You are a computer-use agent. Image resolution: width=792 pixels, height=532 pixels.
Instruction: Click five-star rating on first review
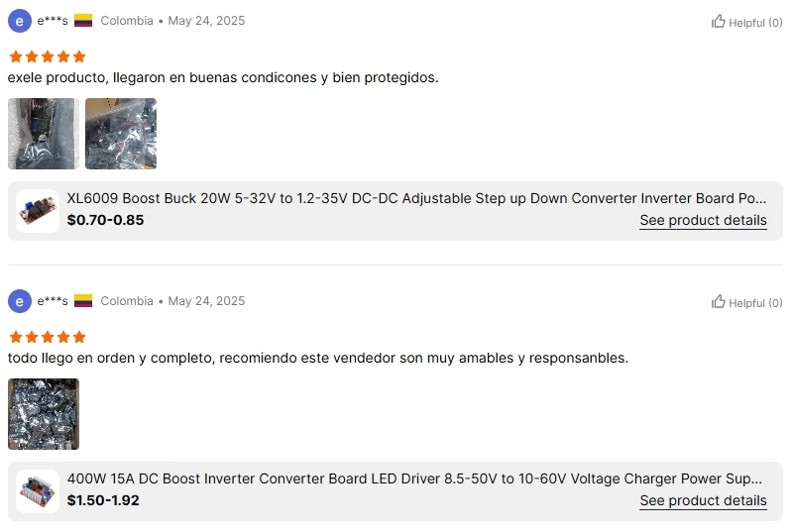coord(48,56)
